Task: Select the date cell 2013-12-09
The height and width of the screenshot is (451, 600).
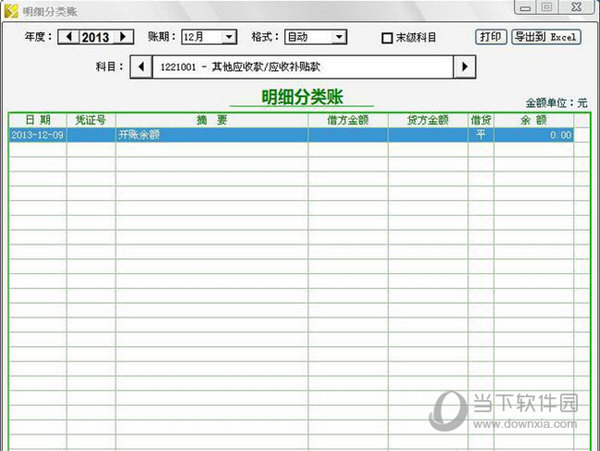Action: coord(38,135)
